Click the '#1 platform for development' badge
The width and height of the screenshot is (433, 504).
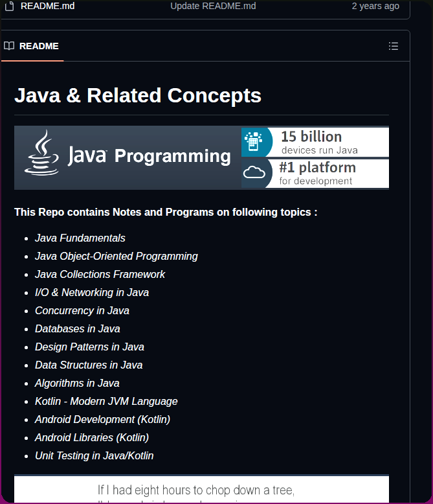[315, 174]
